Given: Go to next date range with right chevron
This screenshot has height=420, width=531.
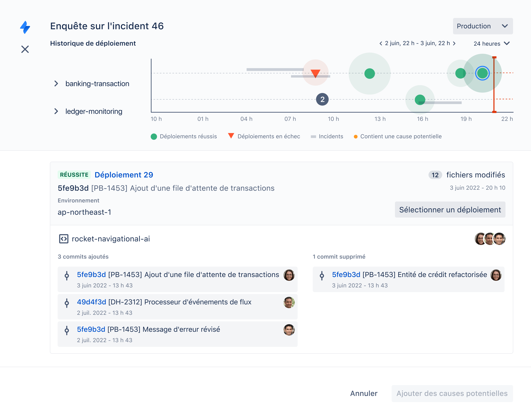Looking at the screenshot, I should 454,43.
